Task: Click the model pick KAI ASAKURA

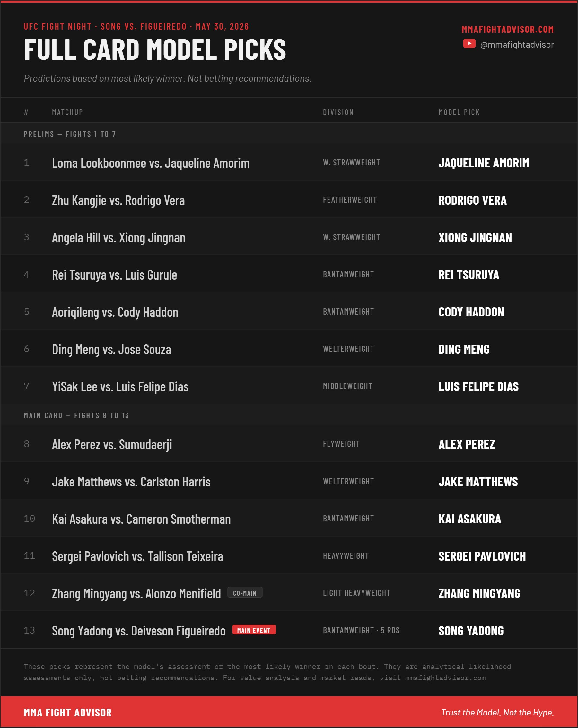Action: coord(469,519)
